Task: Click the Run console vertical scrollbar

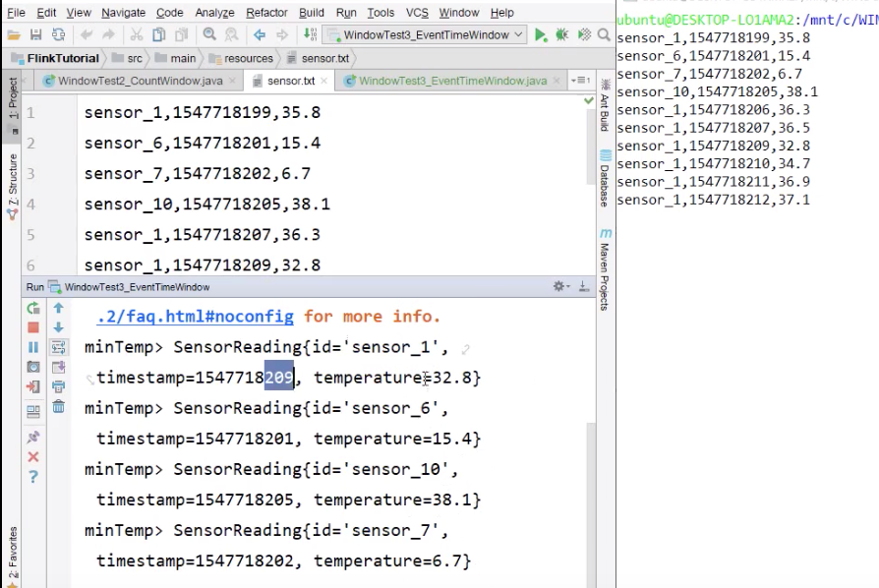Action: click(591, 504)
